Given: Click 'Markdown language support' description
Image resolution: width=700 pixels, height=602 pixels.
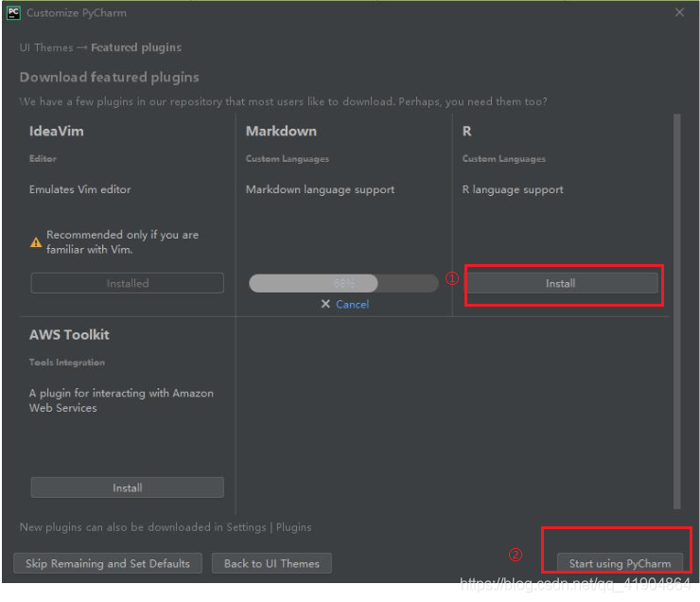Looking at the screenshot, I should point(320,190).
